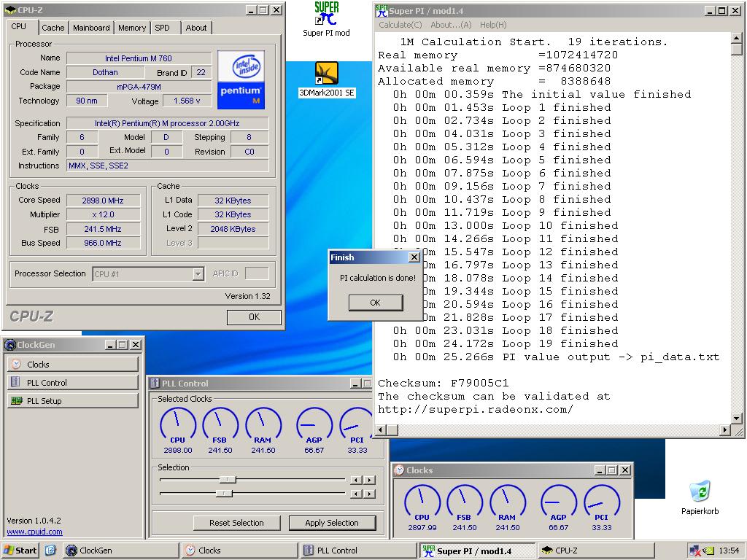Click the RAM dial in Clocks window
This screenshot has height=560, width=747.
508,500
